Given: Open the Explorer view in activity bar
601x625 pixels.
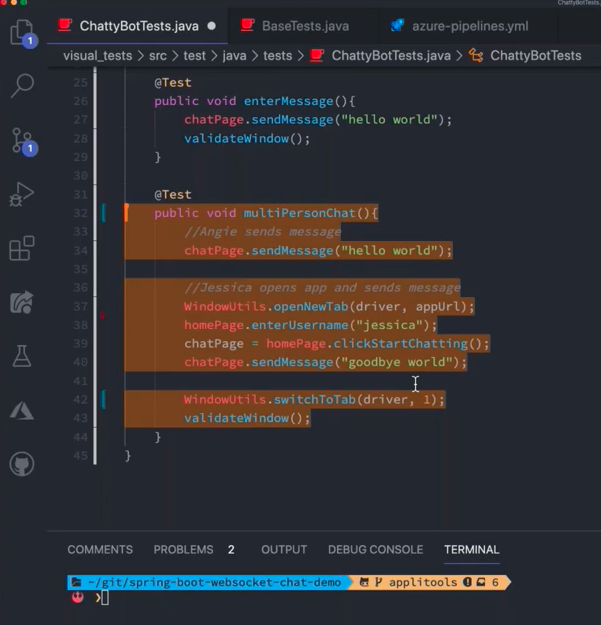Looking at the screenshot, I should point(21,34).
